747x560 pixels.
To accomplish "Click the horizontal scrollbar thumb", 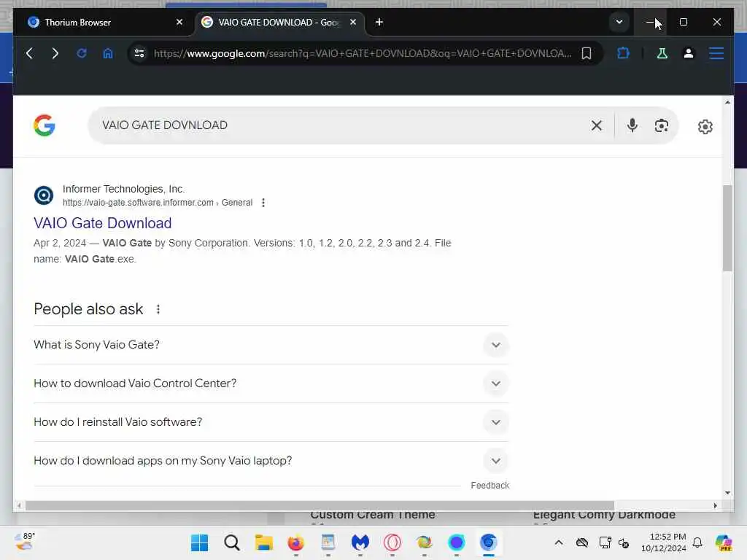I will [320, 505].
